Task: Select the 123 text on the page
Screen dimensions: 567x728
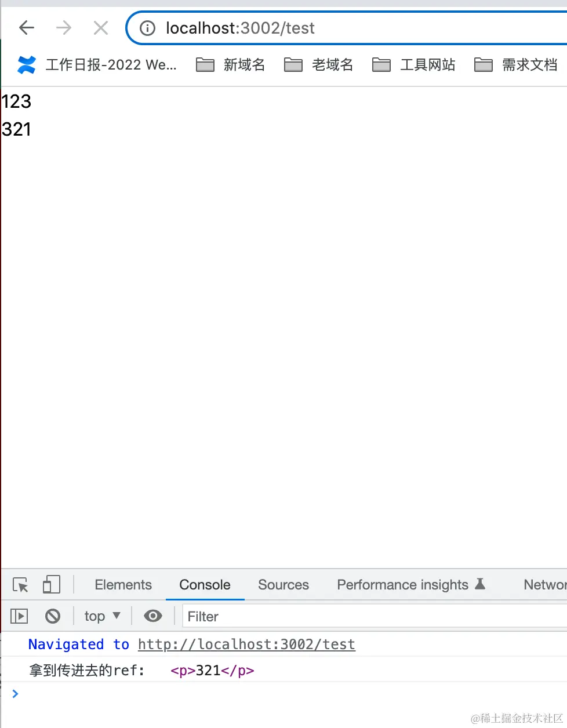Action: 16,101
